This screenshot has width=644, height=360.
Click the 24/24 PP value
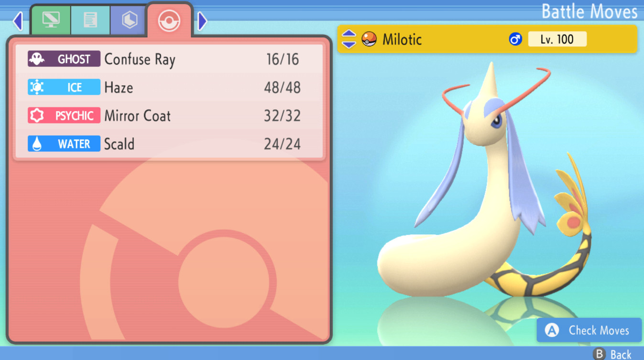[283, 144]
